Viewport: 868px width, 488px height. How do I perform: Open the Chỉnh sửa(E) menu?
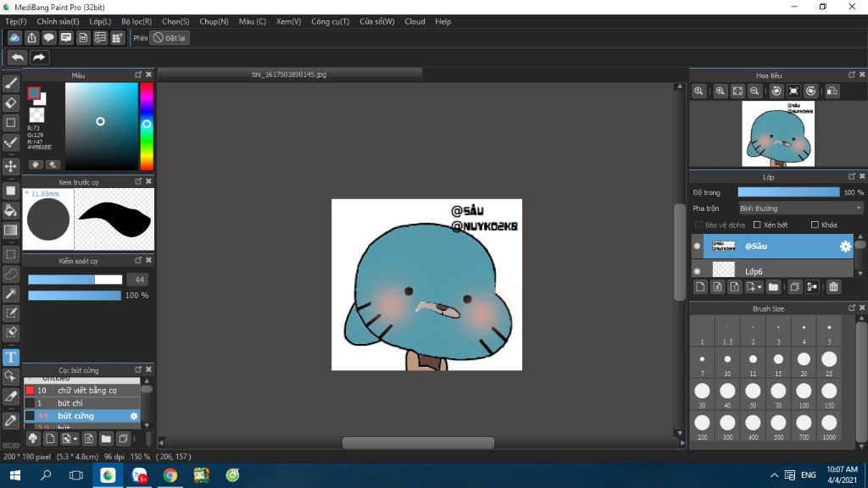(58, 21)
